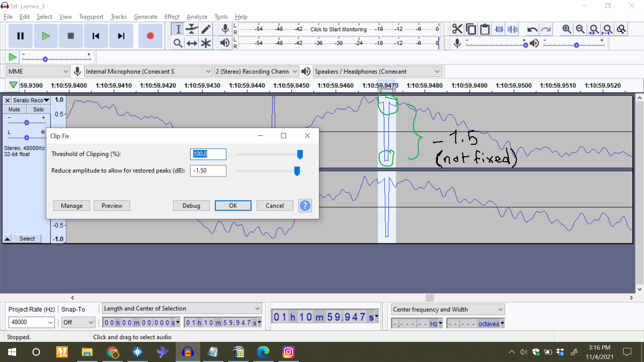This screenshot has height=362, width=644.
Task: Click OK in the Clip Fix dialog
Action: click(x=233, y=205)
